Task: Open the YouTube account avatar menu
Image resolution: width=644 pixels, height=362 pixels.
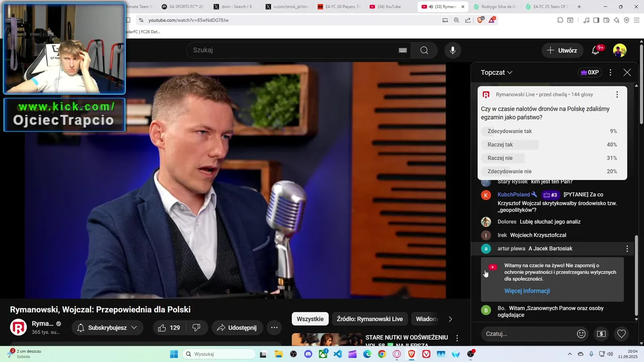Action: point(620,50)
